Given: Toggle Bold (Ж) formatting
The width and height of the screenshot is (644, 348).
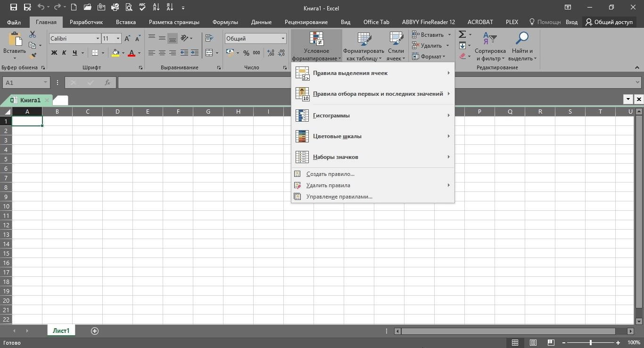Looking at the screenshot, I should coord(54,53).
